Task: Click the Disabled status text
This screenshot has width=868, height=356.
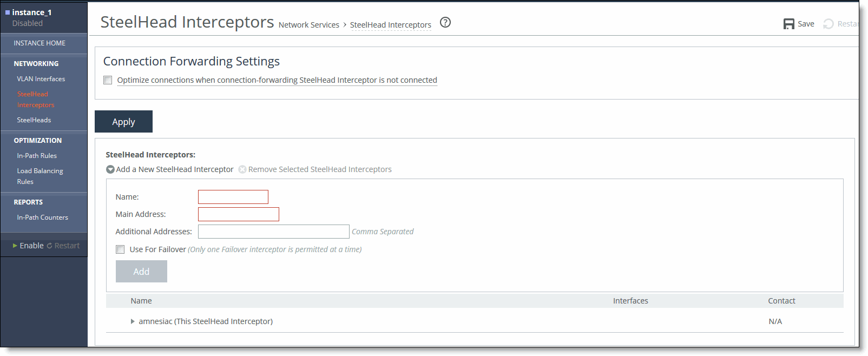Action: coord(28,23)
